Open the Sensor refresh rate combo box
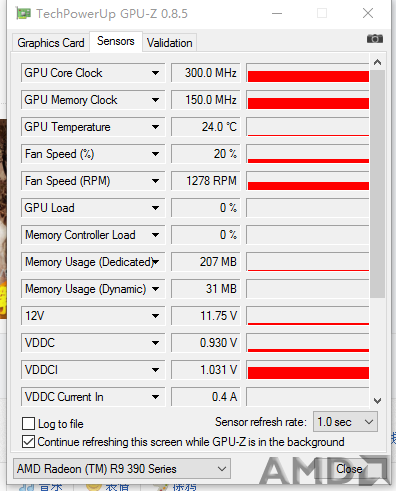Viewport: 396px width, 491px height. [345, 422]
